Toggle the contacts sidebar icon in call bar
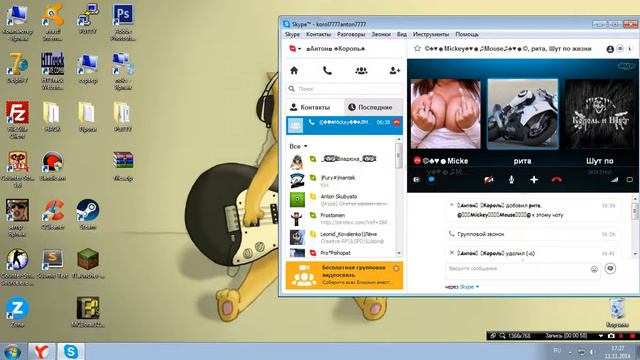Screen dimensions: 640x360 (416, 180)
